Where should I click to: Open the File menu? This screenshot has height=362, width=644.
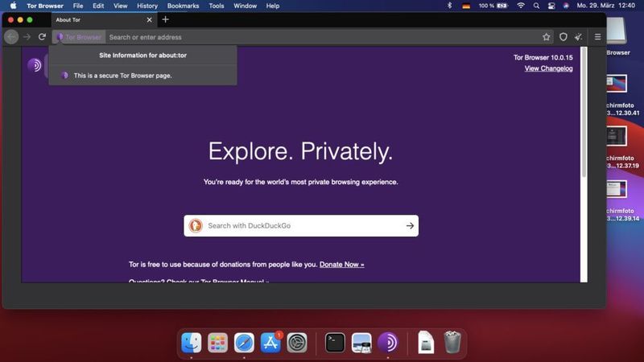click(78, 6)
